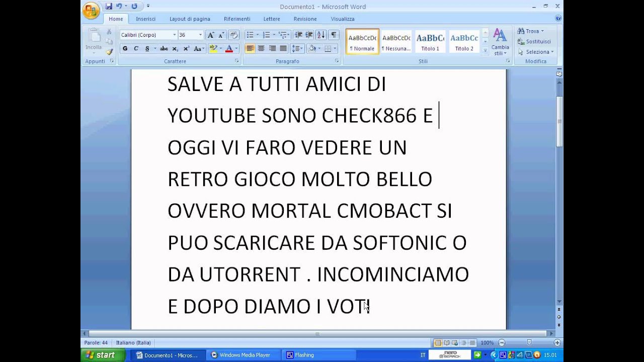Click the Sort A-Z icon
The width and height of the screenshot is (644, 362).
click(x=321, y=35)
